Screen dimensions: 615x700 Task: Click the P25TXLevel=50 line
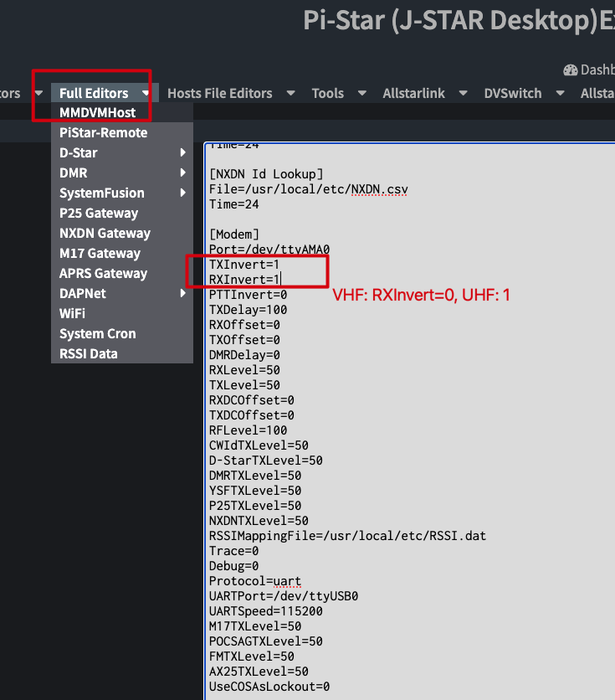click(255, 506)
